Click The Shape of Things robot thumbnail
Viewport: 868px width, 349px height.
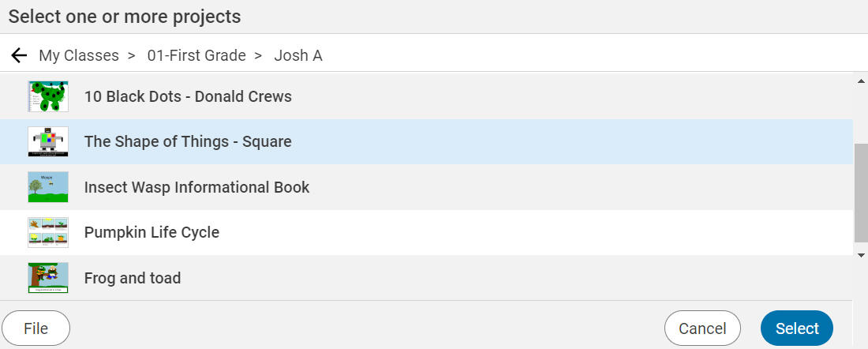pyautogui.click(x=47, y=141)
